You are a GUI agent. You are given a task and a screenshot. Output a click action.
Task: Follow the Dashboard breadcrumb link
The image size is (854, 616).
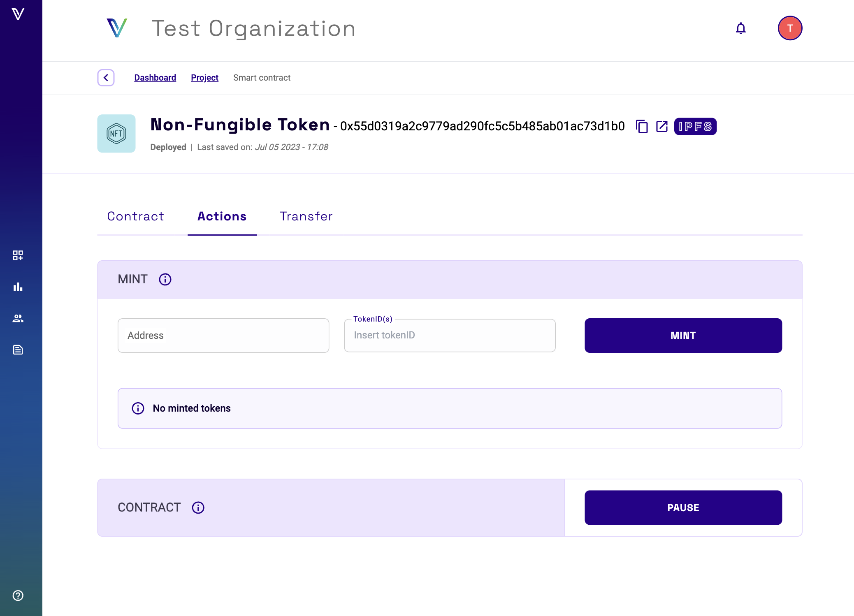155,78
